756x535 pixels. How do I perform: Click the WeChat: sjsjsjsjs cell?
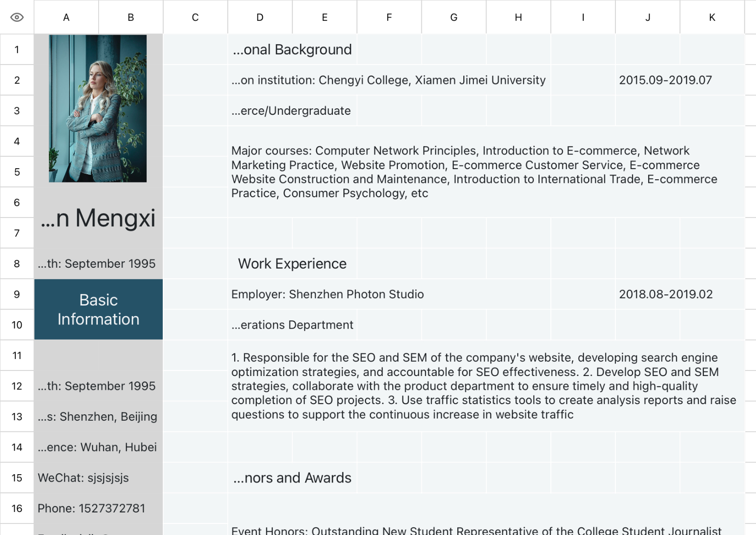(99, 478)
